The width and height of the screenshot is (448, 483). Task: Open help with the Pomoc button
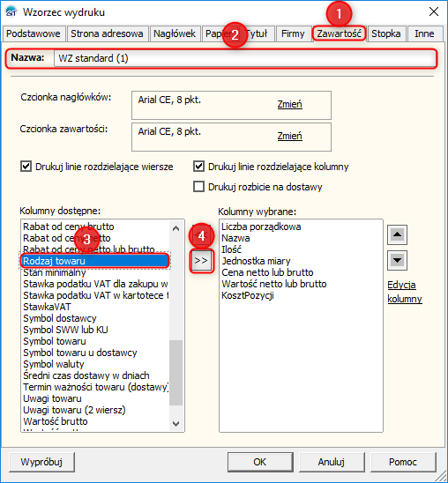pos(403,462)
